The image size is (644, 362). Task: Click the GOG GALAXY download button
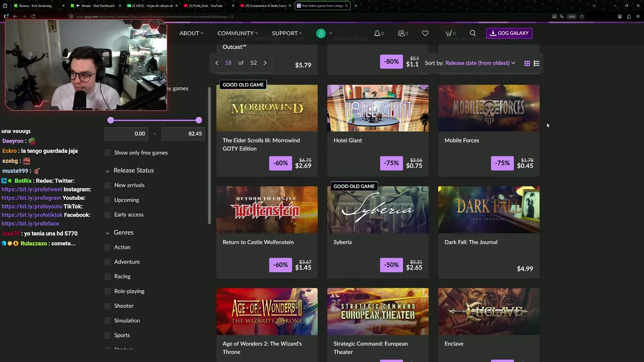point(509,33)
